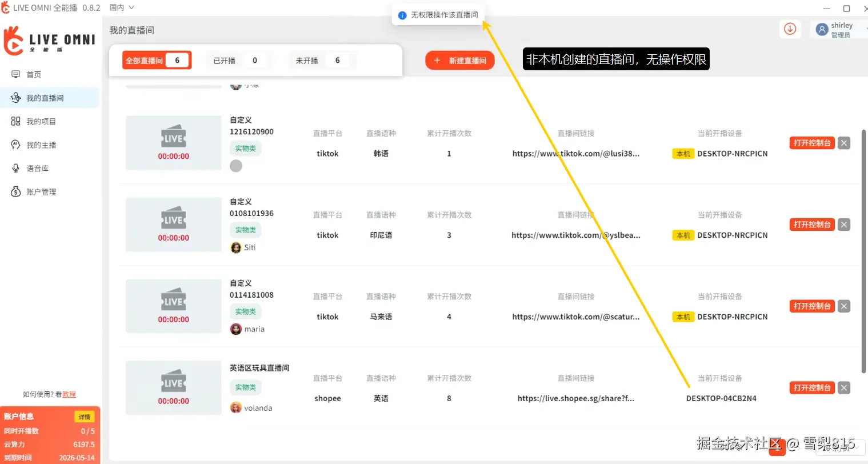
Task: Click the room ID 0114181008
Action: click(251, 295)
